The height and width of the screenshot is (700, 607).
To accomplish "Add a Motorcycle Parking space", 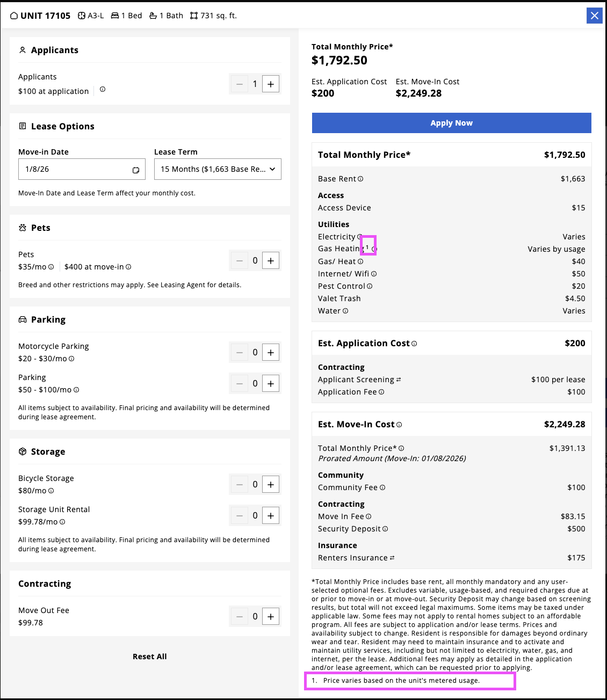I will pyautogui.click(x=271, y=352).
